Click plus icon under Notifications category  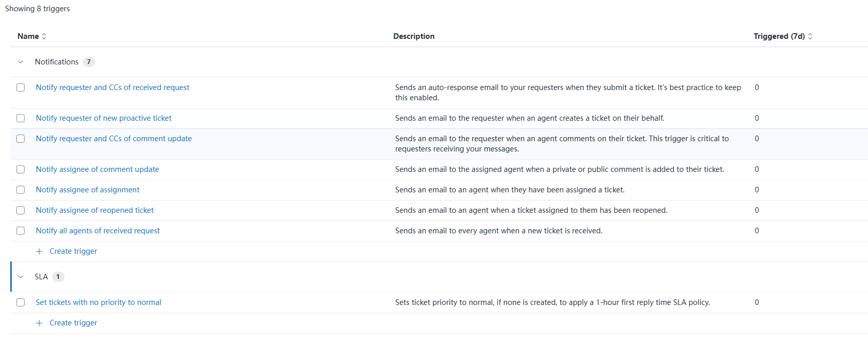(x=39, y=251)
